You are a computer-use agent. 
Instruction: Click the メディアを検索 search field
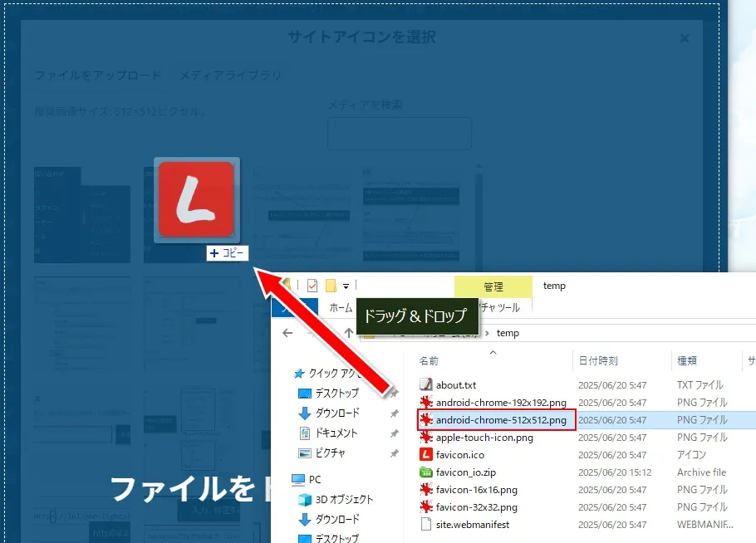399,133
